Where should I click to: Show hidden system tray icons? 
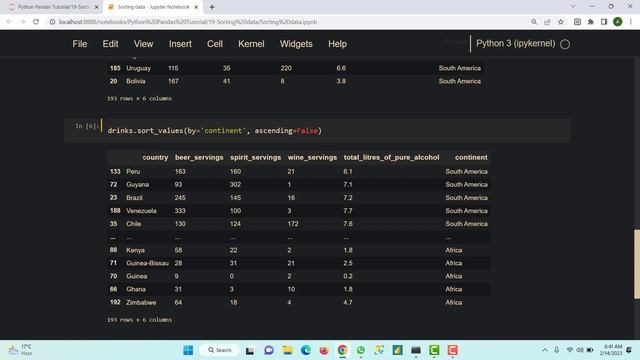click(544, 350)
